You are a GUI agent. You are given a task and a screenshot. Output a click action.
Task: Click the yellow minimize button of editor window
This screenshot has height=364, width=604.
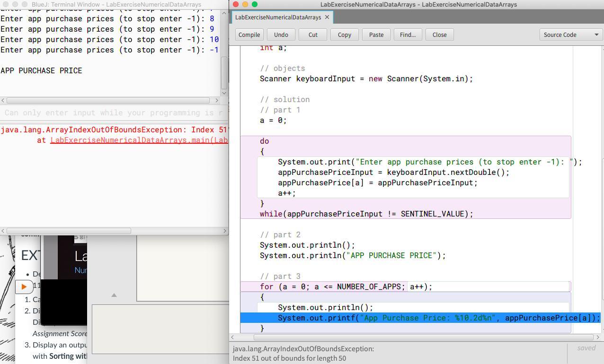[x=245, y=4]
